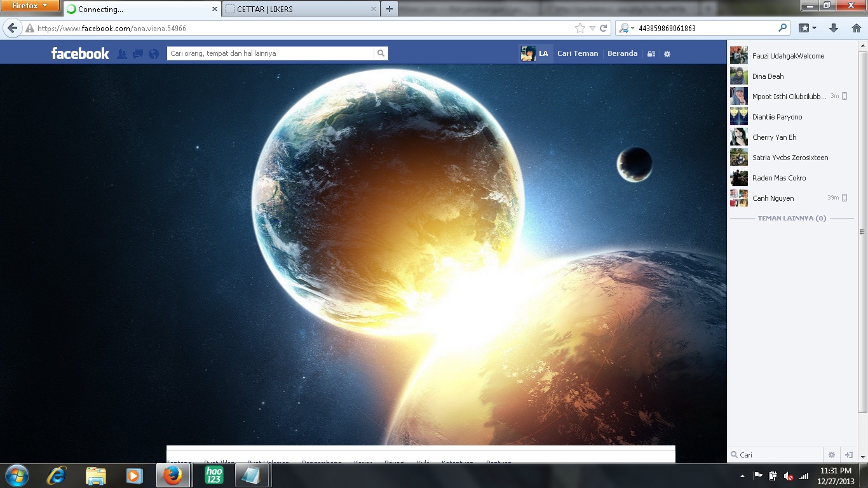Expand the TEMAN LAINNYA (0) section
The height and width of the screenshot is (488, 868).
click(x=792, y=218)
